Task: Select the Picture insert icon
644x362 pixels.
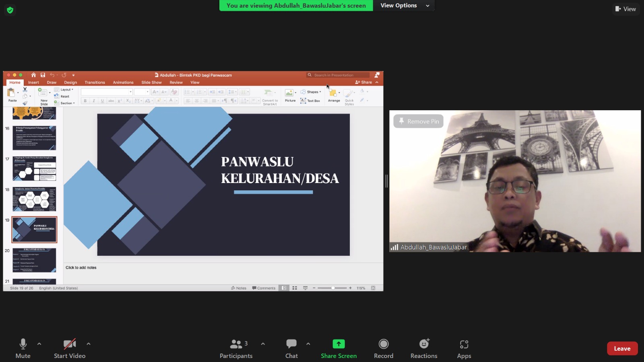Action: point(290,93)
